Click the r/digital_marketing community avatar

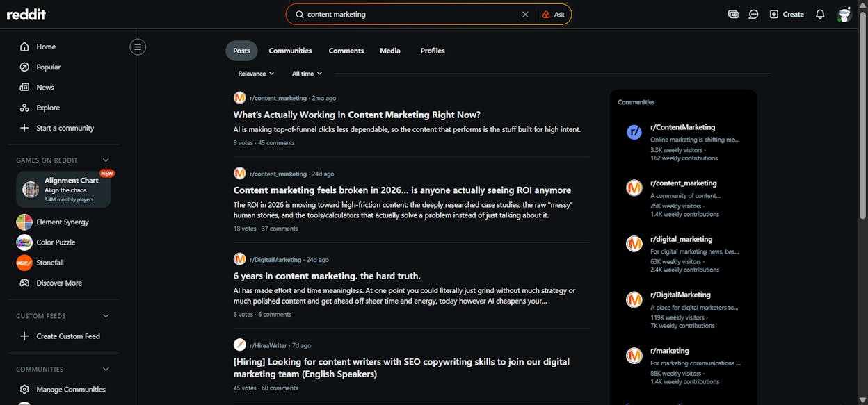click(634, 244)
